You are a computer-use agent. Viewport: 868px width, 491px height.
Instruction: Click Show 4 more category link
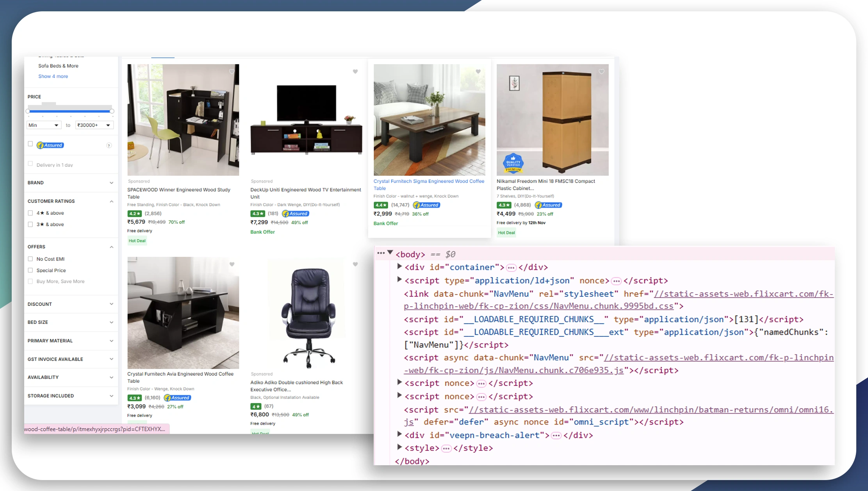[x=53, y=76]
